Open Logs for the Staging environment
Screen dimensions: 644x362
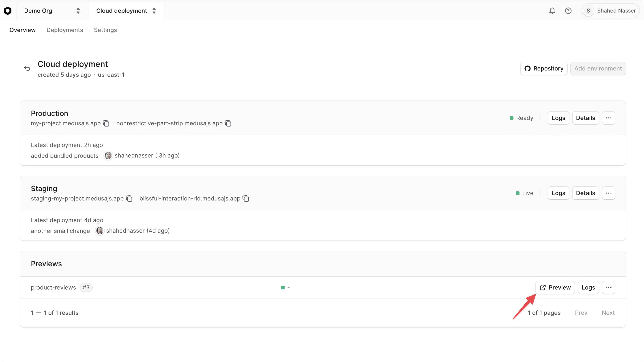tap(558, 193)
